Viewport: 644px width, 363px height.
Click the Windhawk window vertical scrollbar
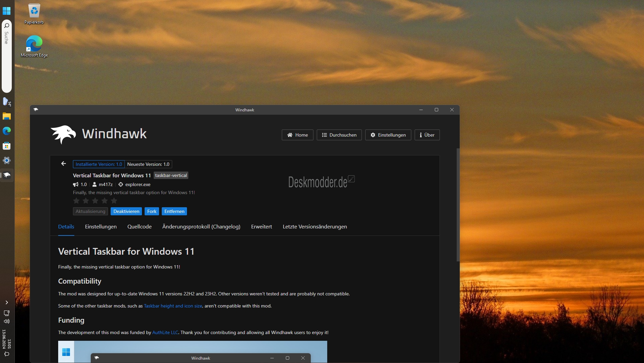click(458, 205)
